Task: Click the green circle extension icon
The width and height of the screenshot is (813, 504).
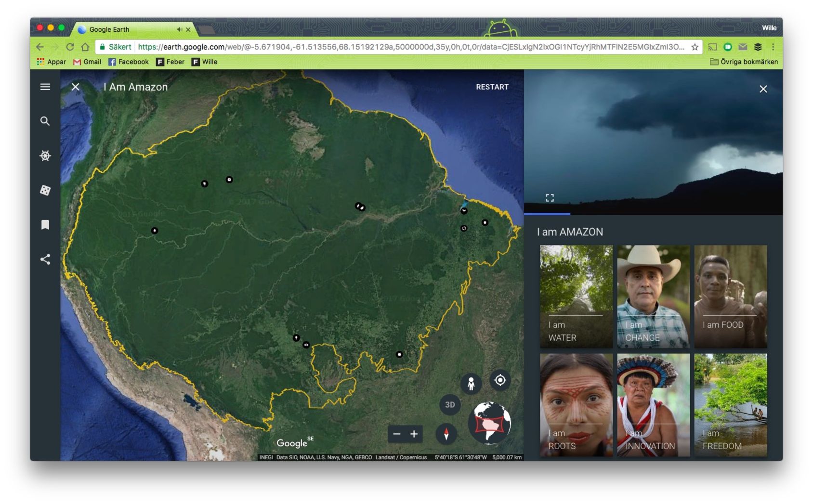Action: point(728,47)
